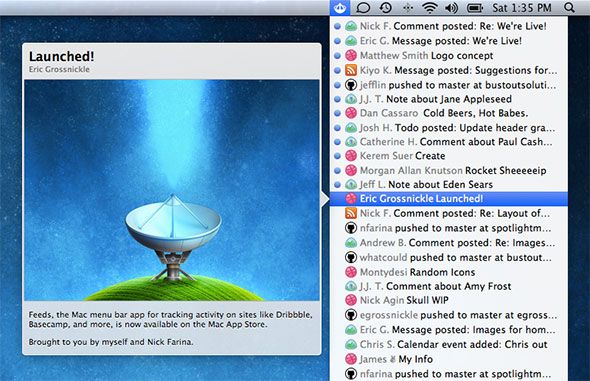Select Dan Cassaro Cold Beers, Hot Babes
This screenshot has height=381, width=590.
449,113
